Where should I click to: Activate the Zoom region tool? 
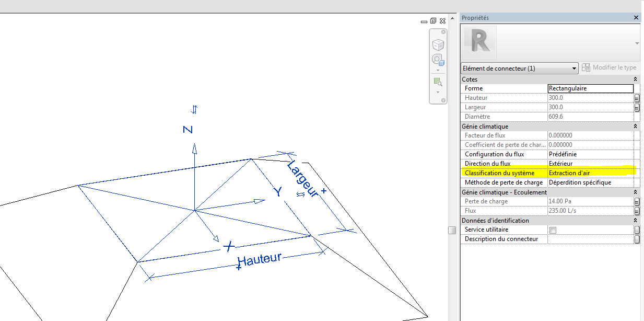click(x=438, y=82)
